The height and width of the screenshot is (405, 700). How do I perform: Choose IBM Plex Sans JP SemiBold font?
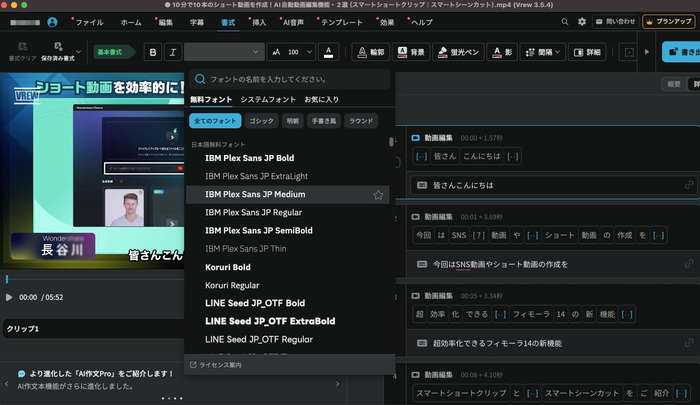pos(288,231)
